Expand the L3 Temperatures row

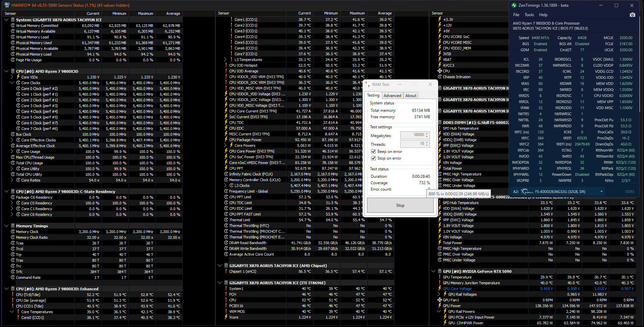(x=225, y=60)
